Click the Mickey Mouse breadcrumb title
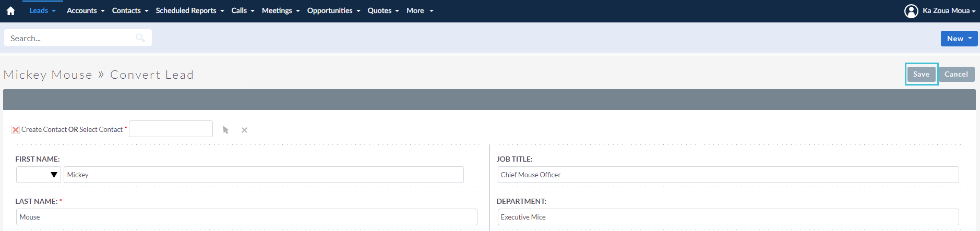980x231 pixels. click(48, 75)
